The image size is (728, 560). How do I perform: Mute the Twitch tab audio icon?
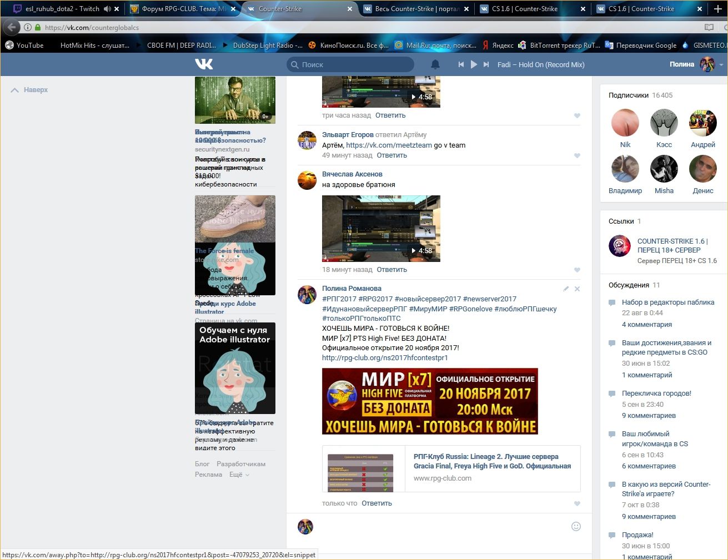[107, 9]
